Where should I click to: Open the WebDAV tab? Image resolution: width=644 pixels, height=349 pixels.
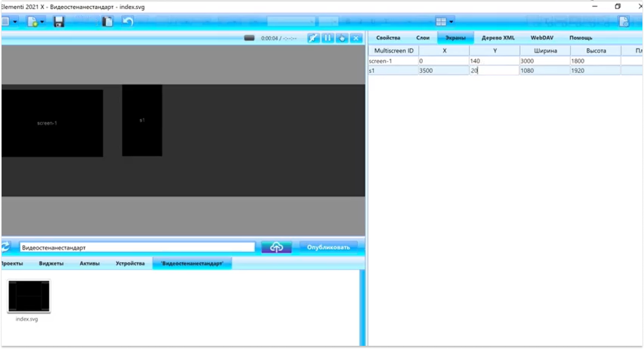pos(542,38)
